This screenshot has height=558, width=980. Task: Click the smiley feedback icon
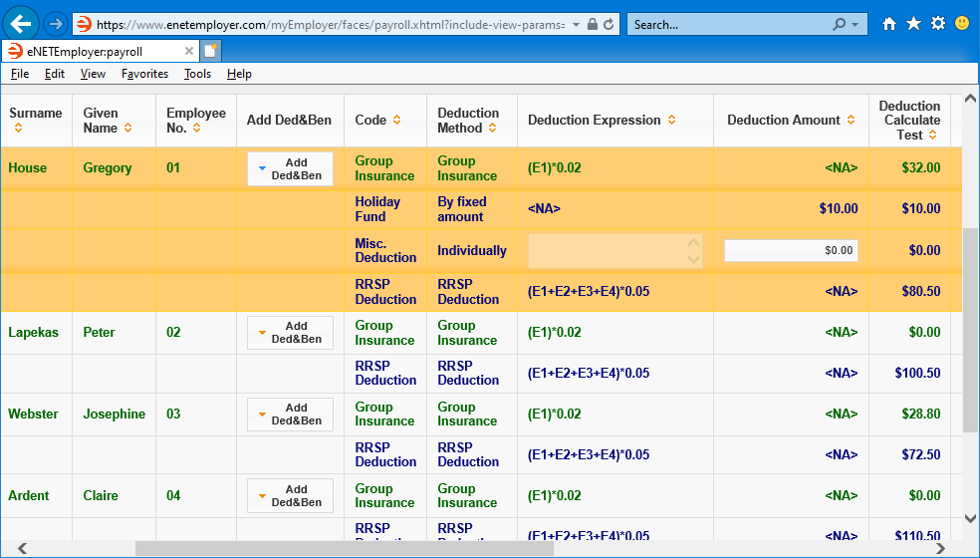point(962,24)
